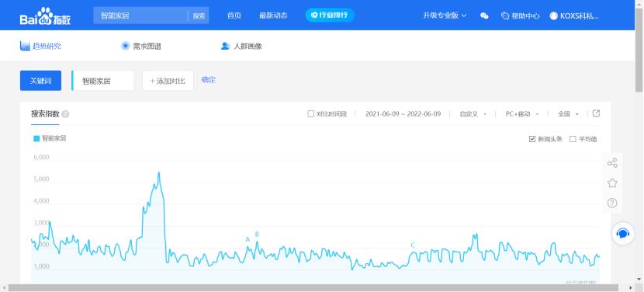Viewport: 644px width, 292px height.
Task: Toggle the 智能家居 legend swatch
Action: pyautogui.click(x=36, y=138)
